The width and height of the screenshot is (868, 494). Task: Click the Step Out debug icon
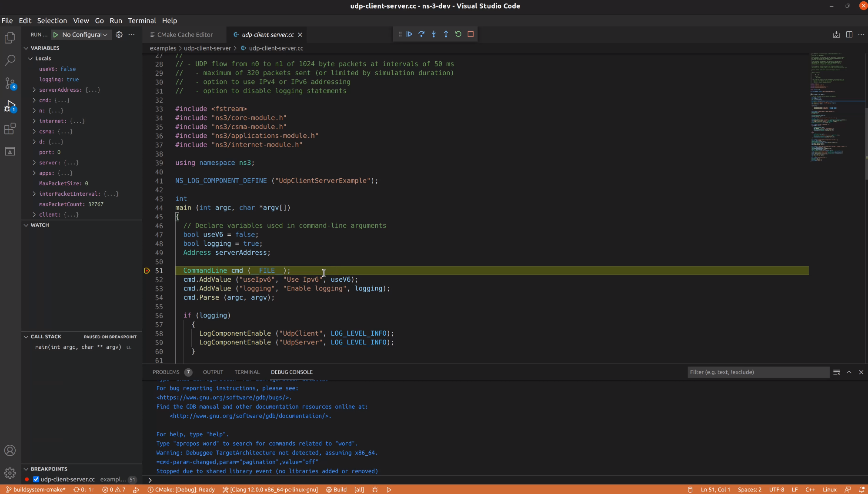click(446, 34)
